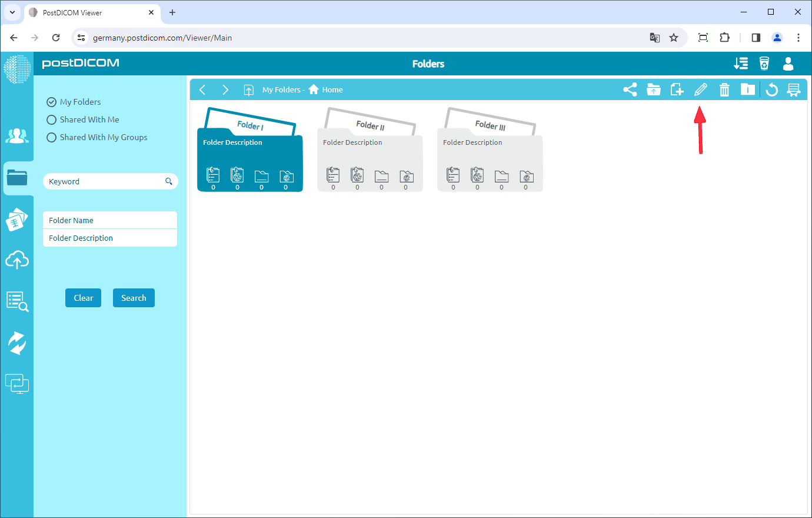Go back with the left chevron arrow
812x518 pixels.
tap(202, 89)
